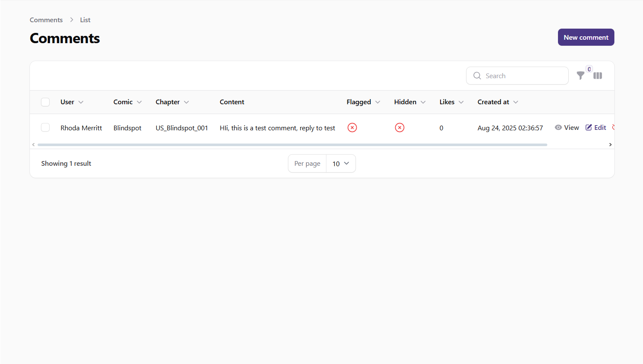Sort by the User column chevron
643x364 pixels.
(82, 102)
